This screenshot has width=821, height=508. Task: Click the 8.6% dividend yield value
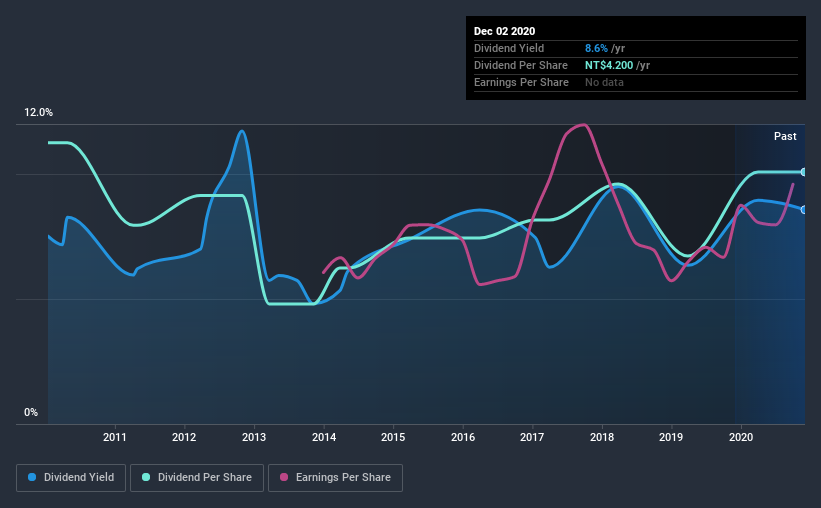pyautogui.click(x=596, y=48)
